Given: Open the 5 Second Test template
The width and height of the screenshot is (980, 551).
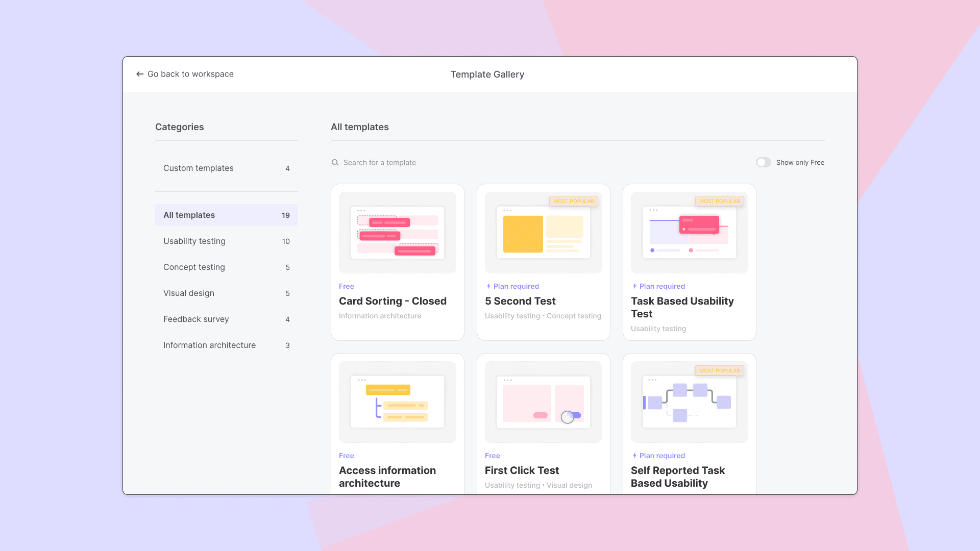Looking at the screenshot, I should tap(543, 260).
